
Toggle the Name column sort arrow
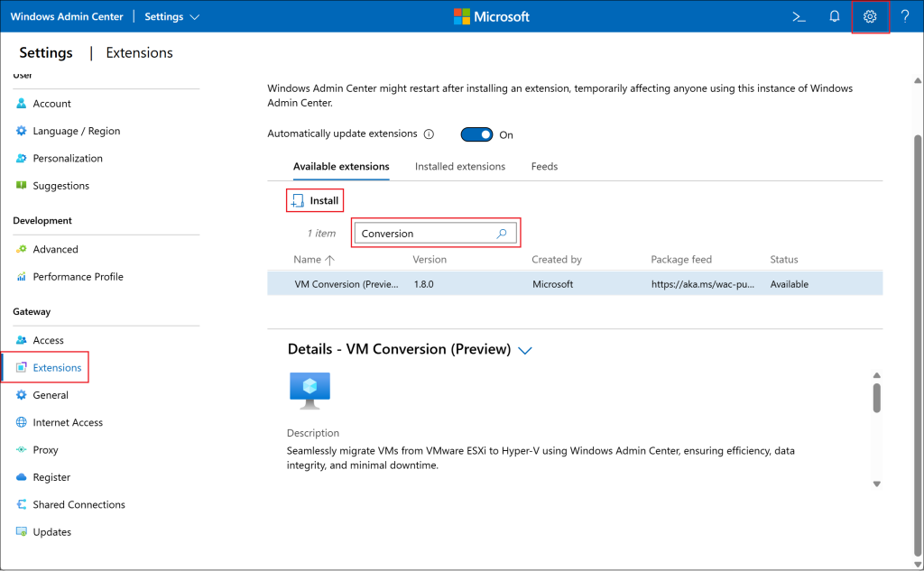pyautogui.click(x=329, y=259)
